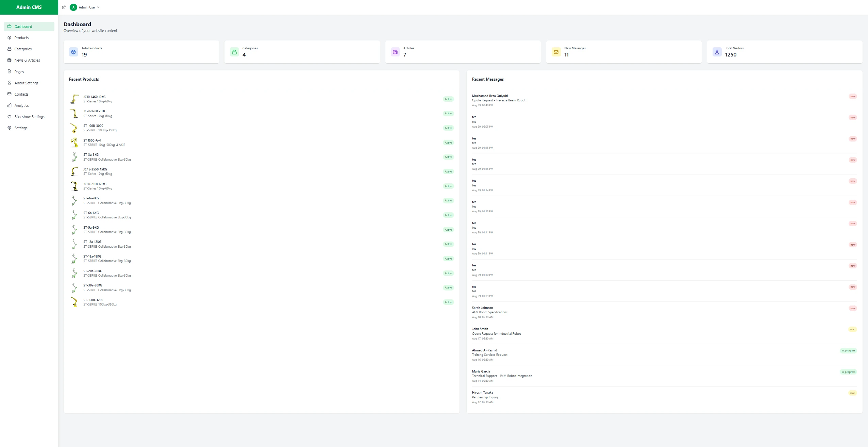Click the Total Products cube icon

point(73,52)
